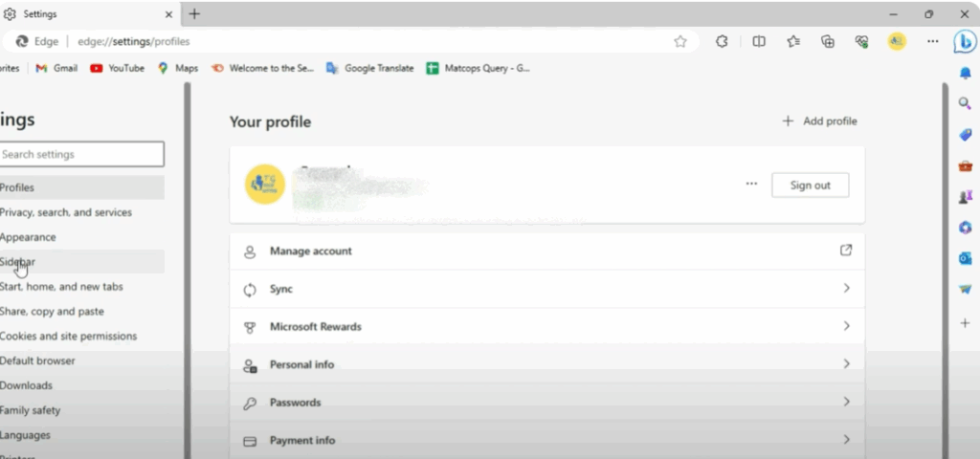Add this page to favorites star

[x=680, y=41]
